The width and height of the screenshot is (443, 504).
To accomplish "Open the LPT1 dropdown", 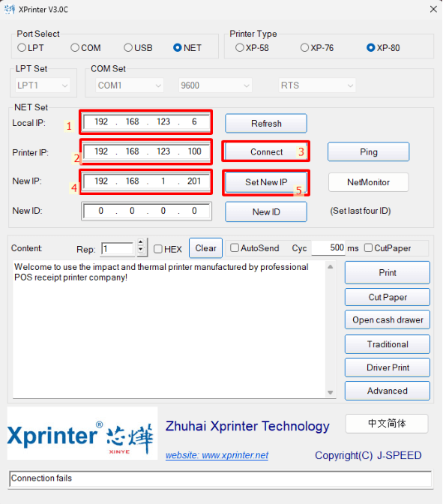I will [x=43, y=85].
